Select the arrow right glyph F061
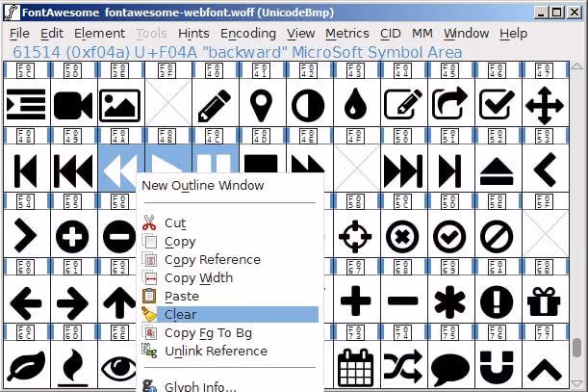The image size is (588, 392). (x=73, y=303)
